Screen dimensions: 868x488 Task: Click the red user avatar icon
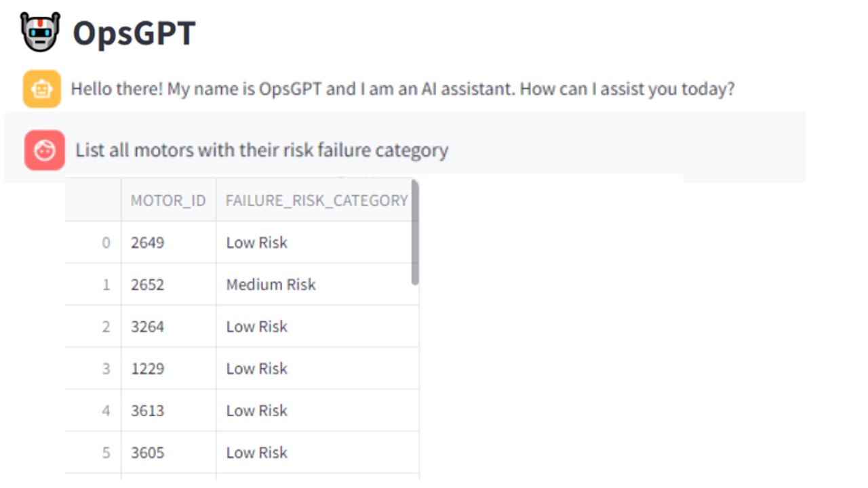tap(45, 150)
